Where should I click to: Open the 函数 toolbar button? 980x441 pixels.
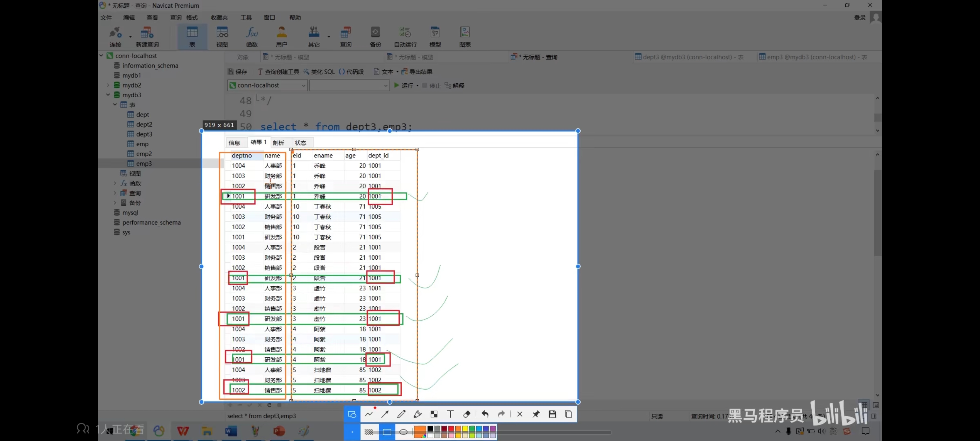point(252,36)
